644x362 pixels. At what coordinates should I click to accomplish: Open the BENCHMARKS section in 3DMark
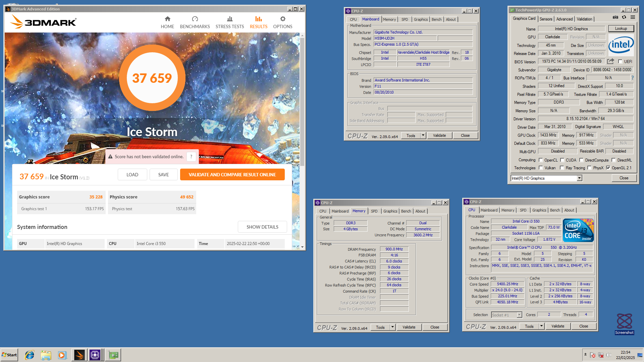click(195, 22)
